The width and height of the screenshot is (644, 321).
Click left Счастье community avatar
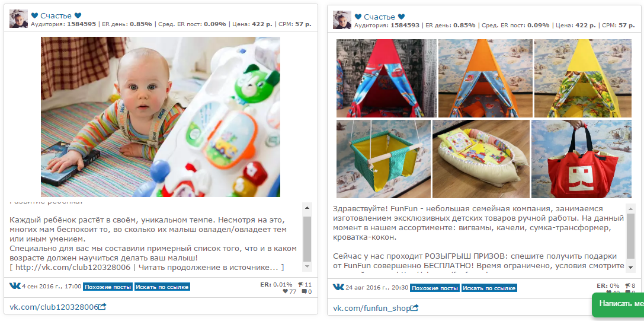[18, 18]
